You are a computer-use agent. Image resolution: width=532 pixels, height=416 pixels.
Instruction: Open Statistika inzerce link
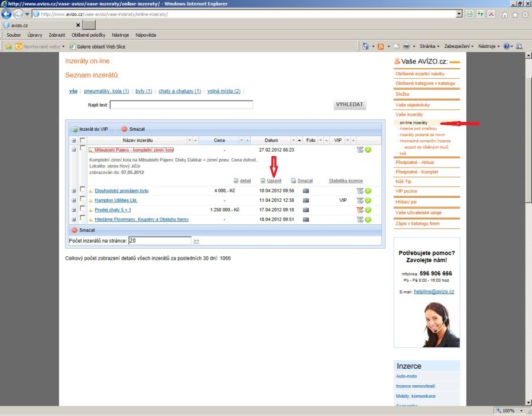(x=346, y=180)
